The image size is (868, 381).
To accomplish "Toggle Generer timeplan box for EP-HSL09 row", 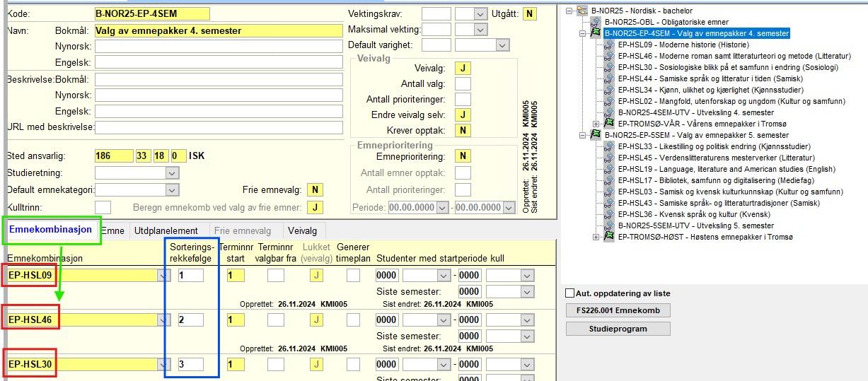I will tap(353, 276).
